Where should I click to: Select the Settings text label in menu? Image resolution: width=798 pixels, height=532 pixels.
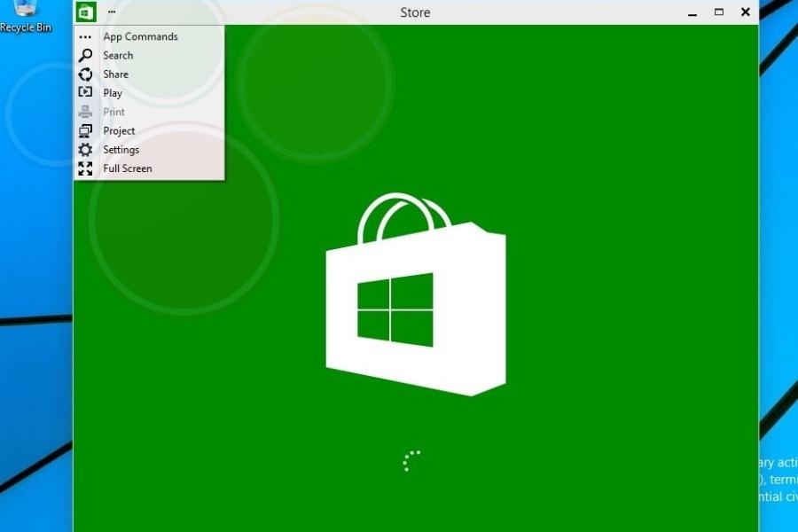point(121,150)
